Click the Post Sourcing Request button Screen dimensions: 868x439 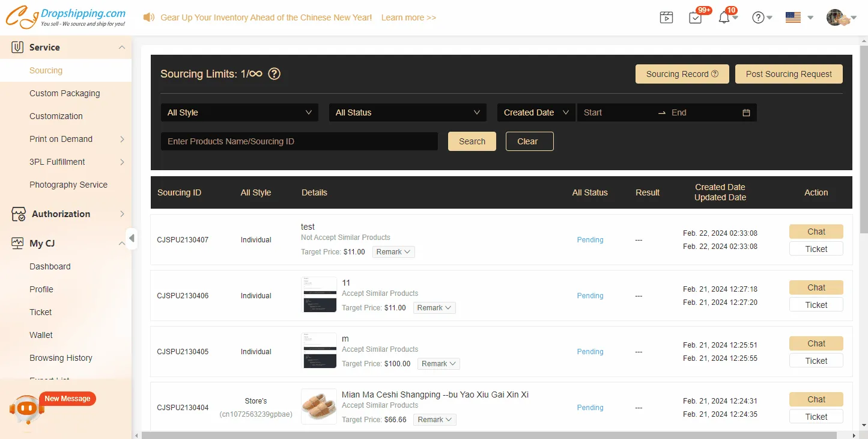click(x=789, y=74)
